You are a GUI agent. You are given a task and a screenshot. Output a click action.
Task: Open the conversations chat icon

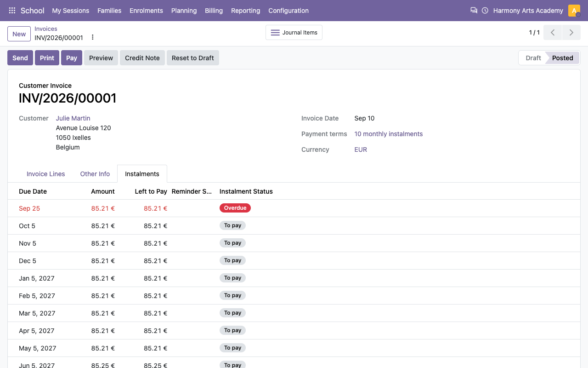coord(474,11)
